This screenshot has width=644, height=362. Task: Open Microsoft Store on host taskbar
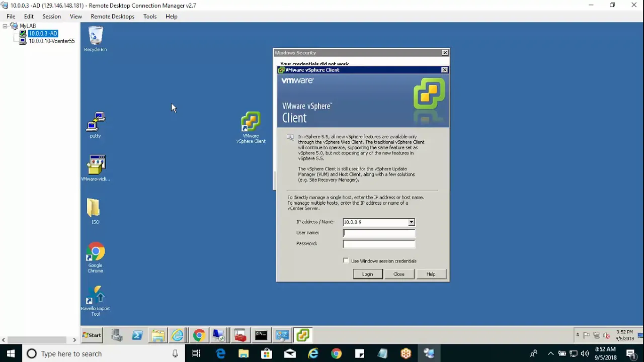coord(267,353)
